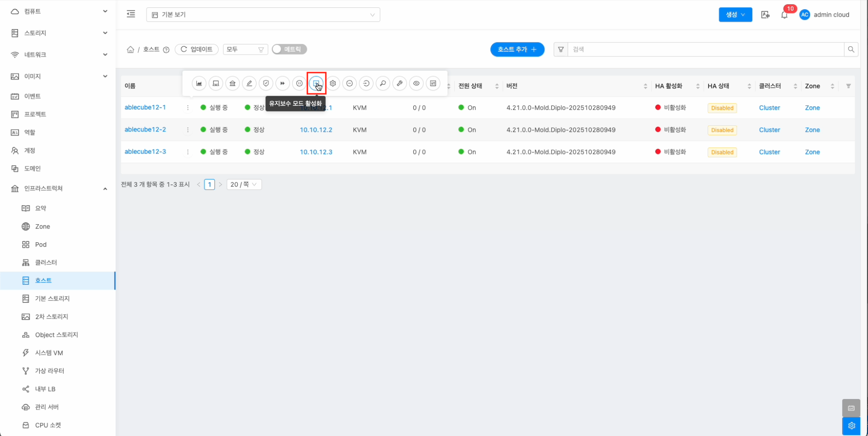Open 시스템 VM in the sidebar

coord(49,353)
